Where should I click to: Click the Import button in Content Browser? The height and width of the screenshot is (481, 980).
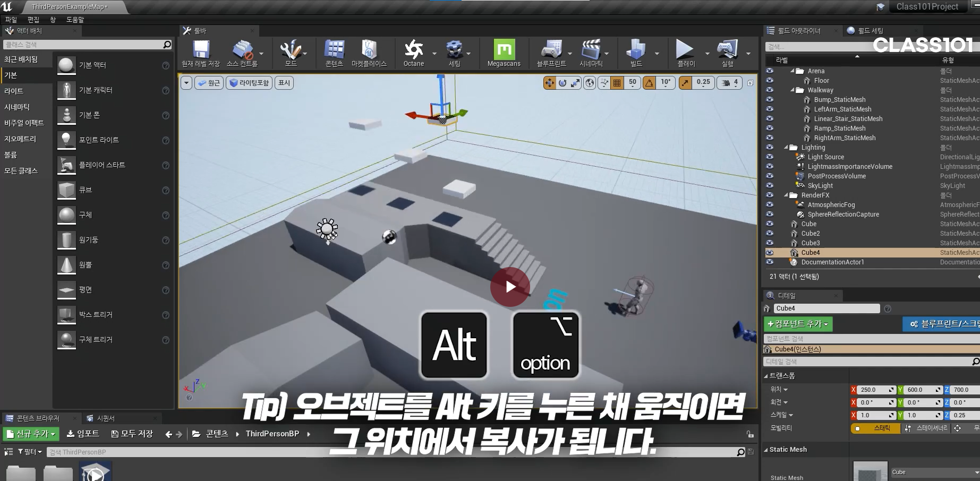pos(83,434)
